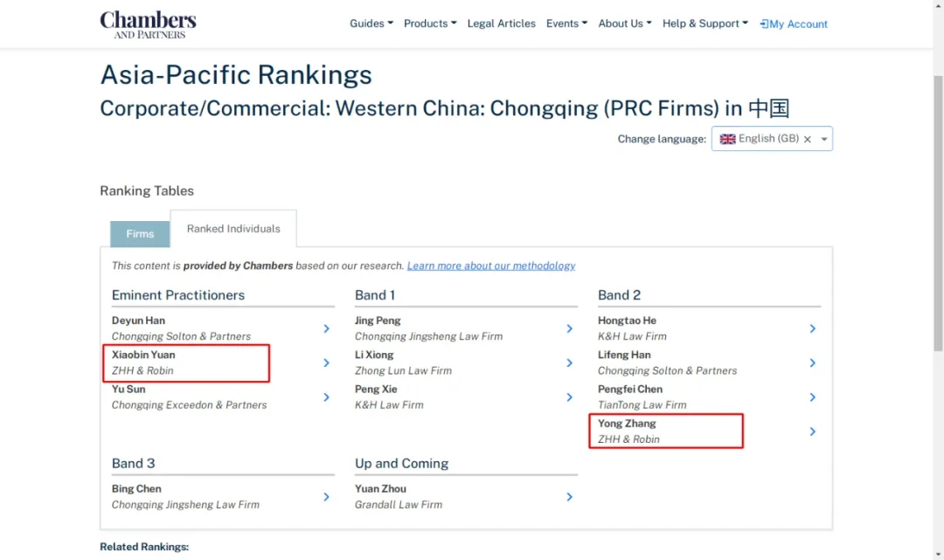This screenshot has width=944, height=560.
Task: Click chevron arrow beside Hongtao He
Action: (x=812, y=328)
